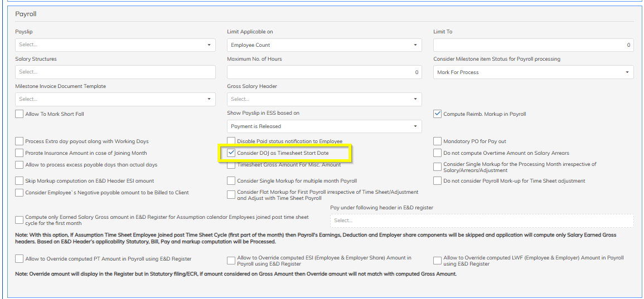The image size is (644, 299).
Task: Click the Salary Structures select field
Action: tap(115, 72)
